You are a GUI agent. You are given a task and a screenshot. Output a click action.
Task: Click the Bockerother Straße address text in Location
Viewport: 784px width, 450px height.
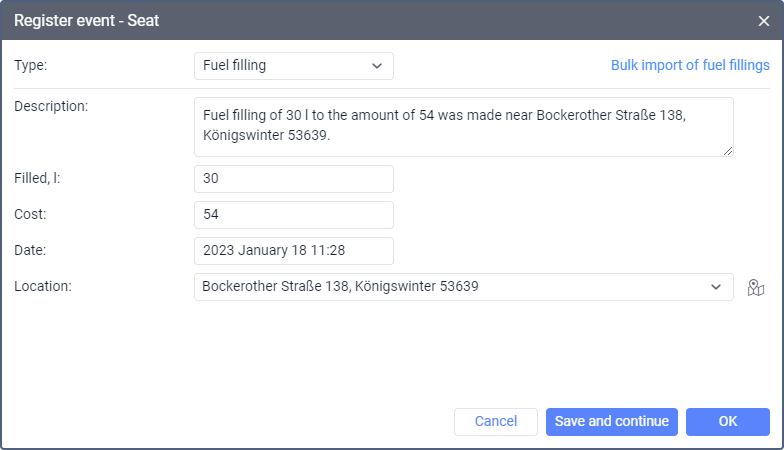tap(340, 287)
